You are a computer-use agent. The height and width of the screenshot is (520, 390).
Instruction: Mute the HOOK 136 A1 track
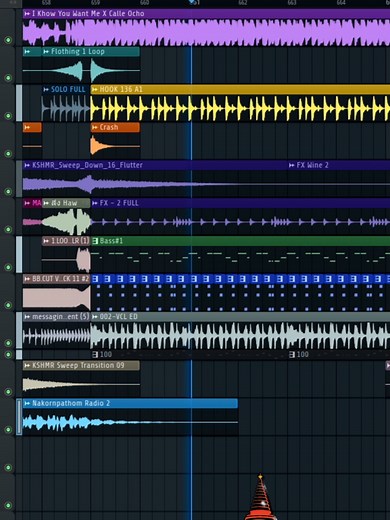coord(8,116)
